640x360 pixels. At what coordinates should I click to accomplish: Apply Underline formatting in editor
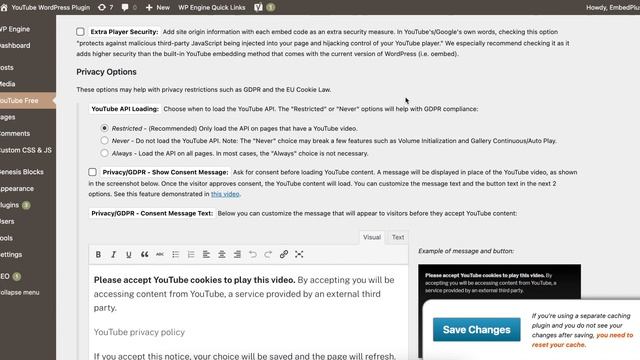(129, 254)
